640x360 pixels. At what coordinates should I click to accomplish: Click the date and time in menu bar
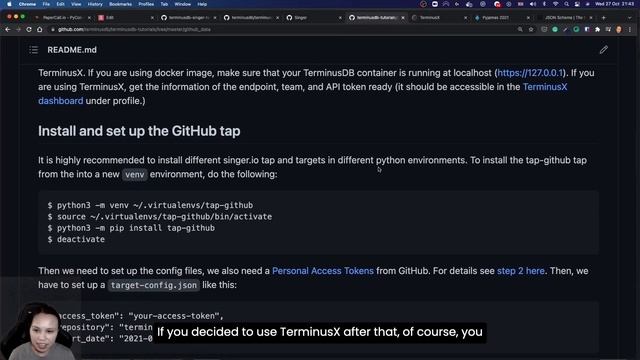(614, 4)
